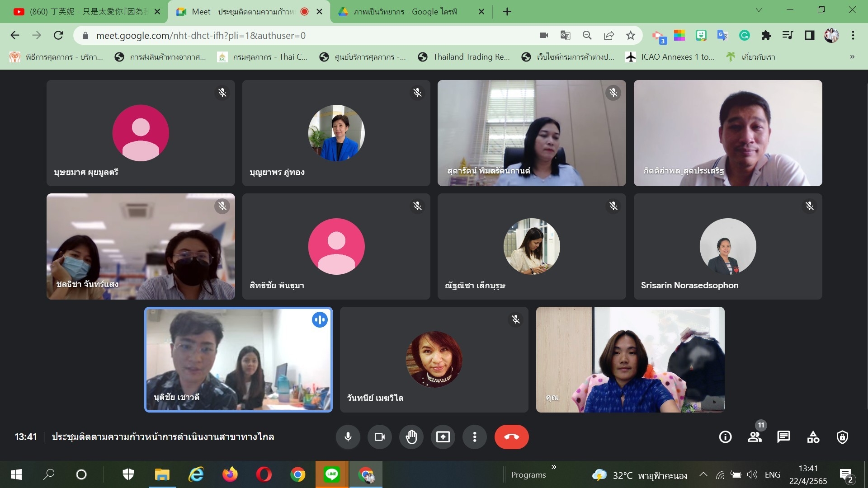Image resolution: width=868 pixels, height=488 pixels.
Task: Bookmark this page with star icon
Action: (631, 35)
